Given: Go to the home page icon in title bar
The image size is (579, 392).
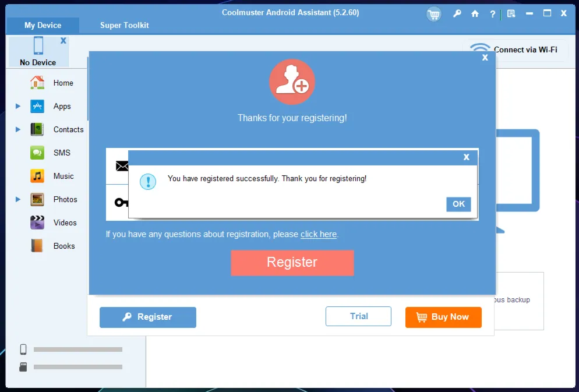Looking at the screenshot, I should point(475,14).
